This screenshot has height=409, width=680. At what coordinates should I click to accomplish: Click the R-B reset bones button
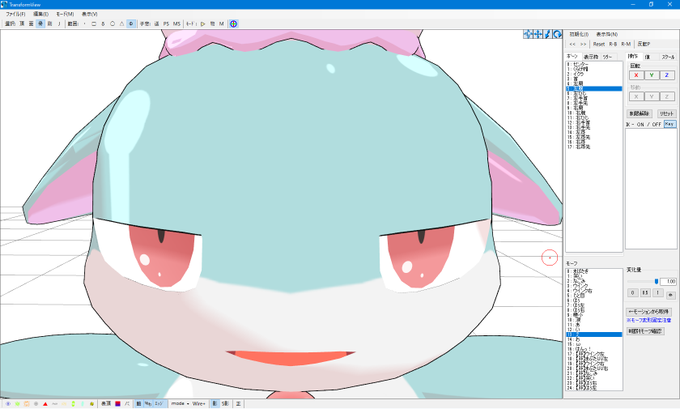coord(613,44)
